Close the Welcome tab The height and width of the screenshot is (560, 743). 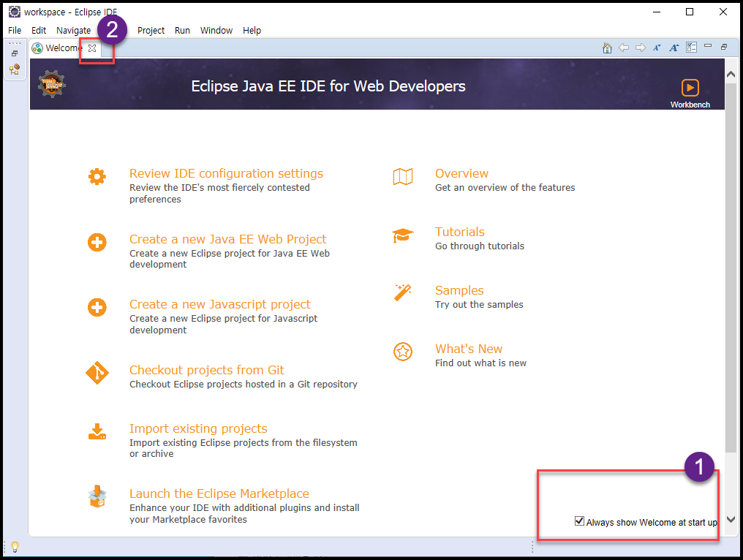(x=92, y=48)
